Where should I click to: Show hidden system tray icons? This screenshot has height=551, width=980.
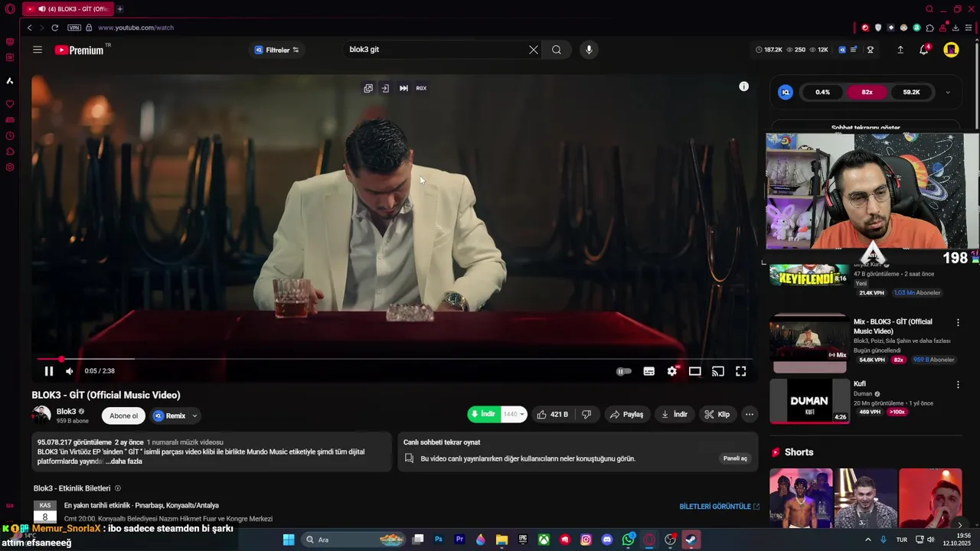coord(867,540)
